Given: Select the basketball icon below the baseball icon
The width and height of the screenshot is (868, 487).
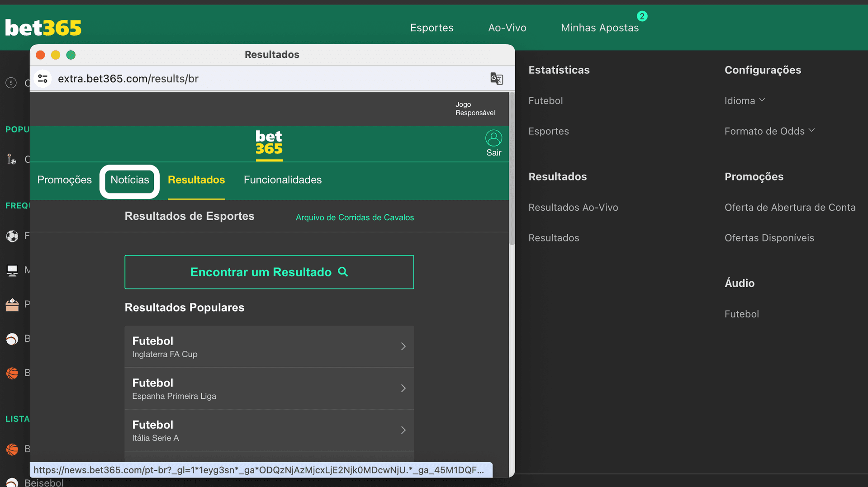Looking at the screenshot, I should [12, 373].
